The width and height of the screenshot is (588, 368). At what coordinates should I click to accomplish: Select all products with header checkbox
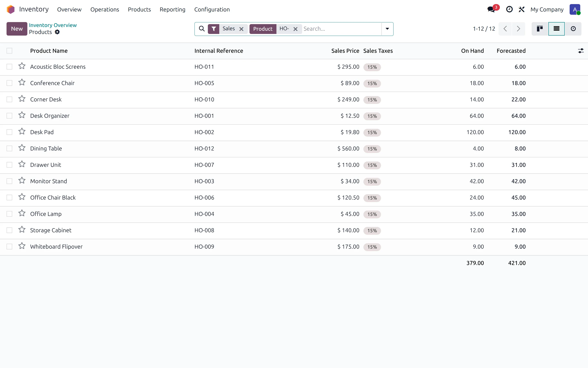[x=9, y=51]
